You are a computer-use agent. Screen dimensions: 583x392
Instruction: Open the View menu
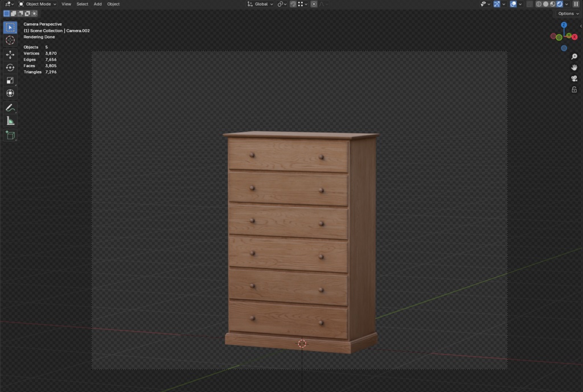[x=66, y=4]
